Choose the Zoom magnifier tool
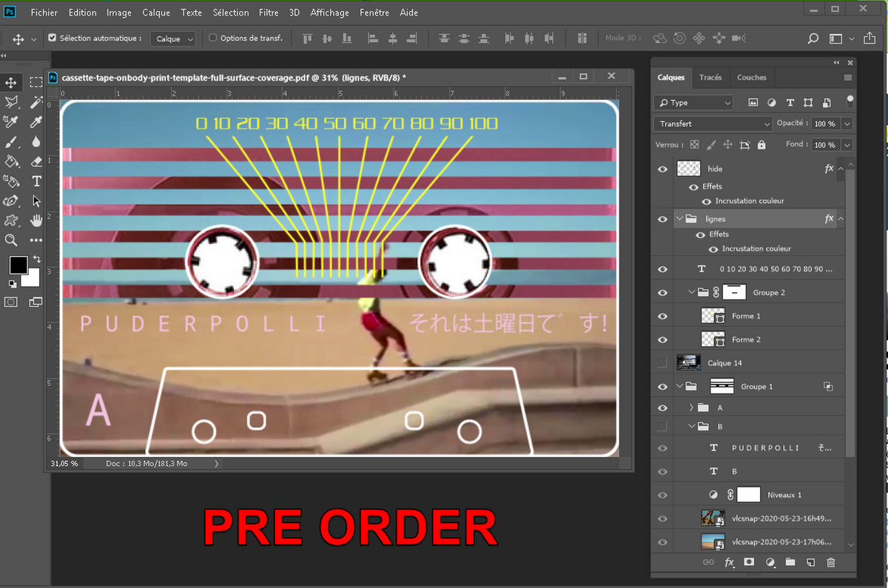The width and height of the screenshot is (888, 588). pyautogui.click(x=11, y=240)
